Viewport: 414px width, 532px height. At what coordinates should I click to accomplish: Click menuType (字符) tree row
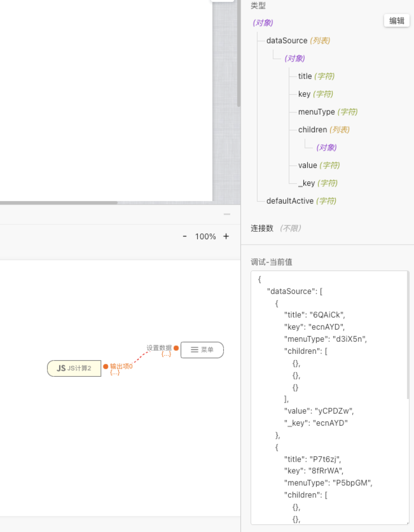328,112
